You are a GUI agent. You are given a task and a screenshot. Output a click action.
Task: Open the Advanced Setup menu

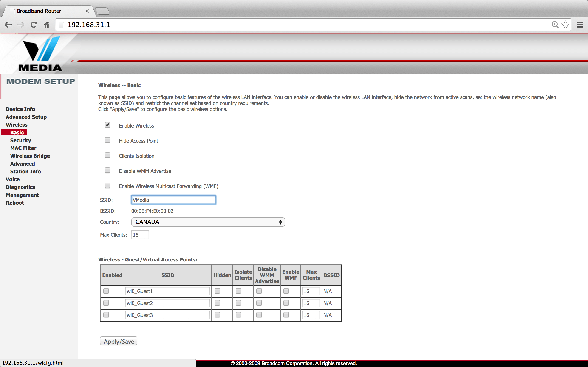(26, 117)
